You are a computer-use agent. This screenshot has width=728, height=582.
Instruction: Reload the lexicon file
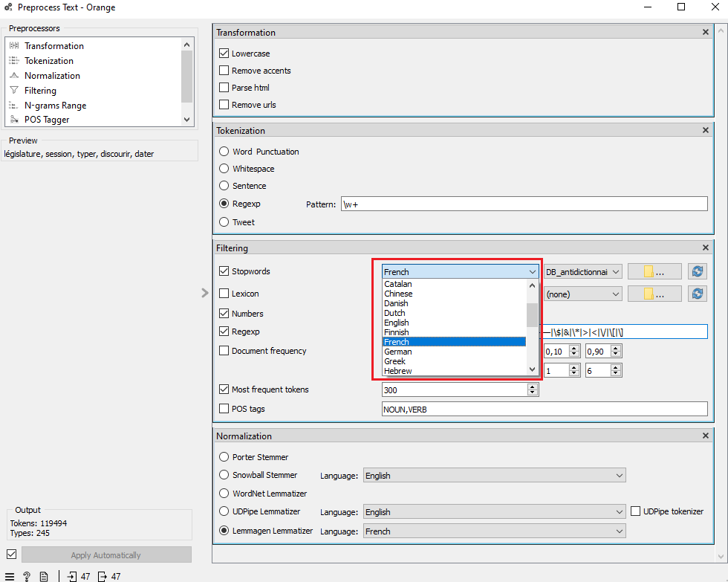tap(697, 294)
